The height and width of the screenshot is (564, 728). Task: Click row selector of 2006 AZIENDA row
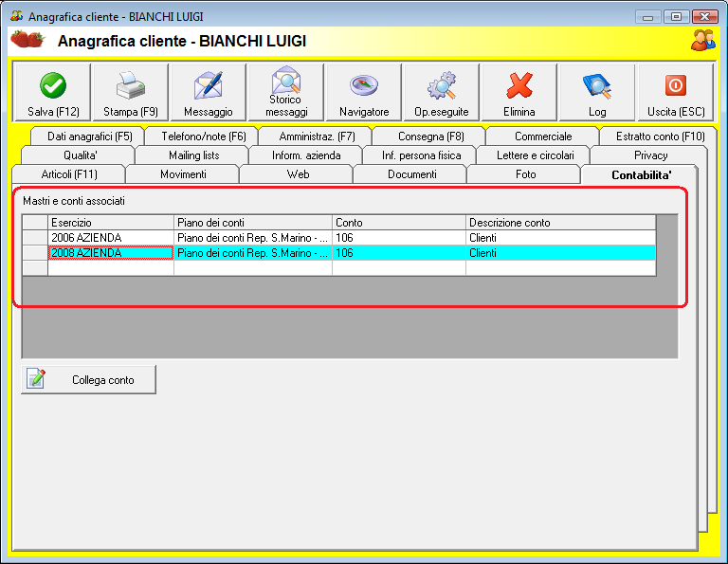coord(35,238)
